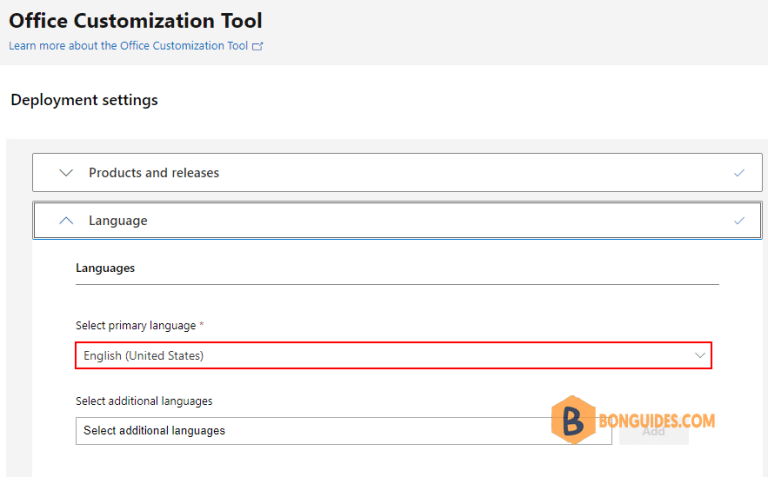Click the bold Languages subheading
This screenshot has height=477, width=768.
point(105,268)
